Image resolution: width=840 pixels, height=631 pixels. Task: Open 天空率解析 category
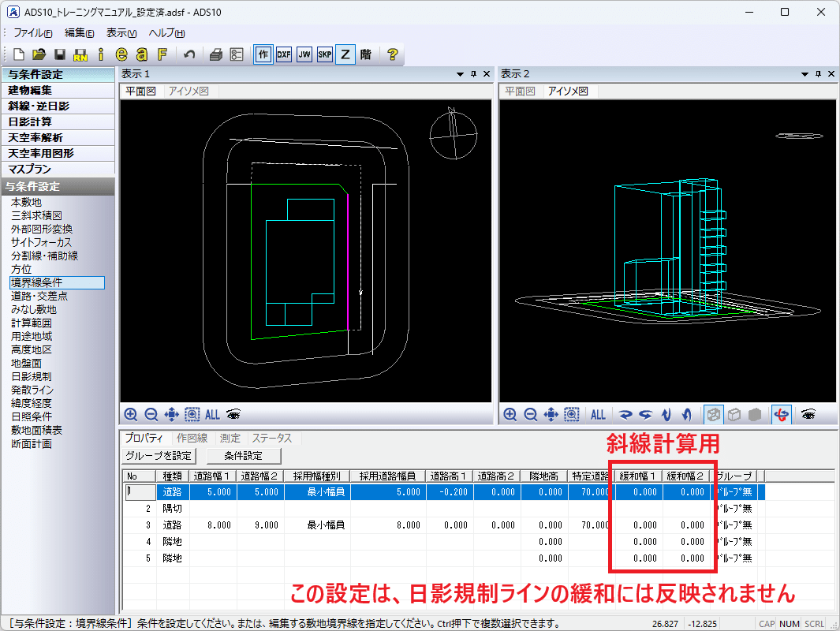[58, 138]
